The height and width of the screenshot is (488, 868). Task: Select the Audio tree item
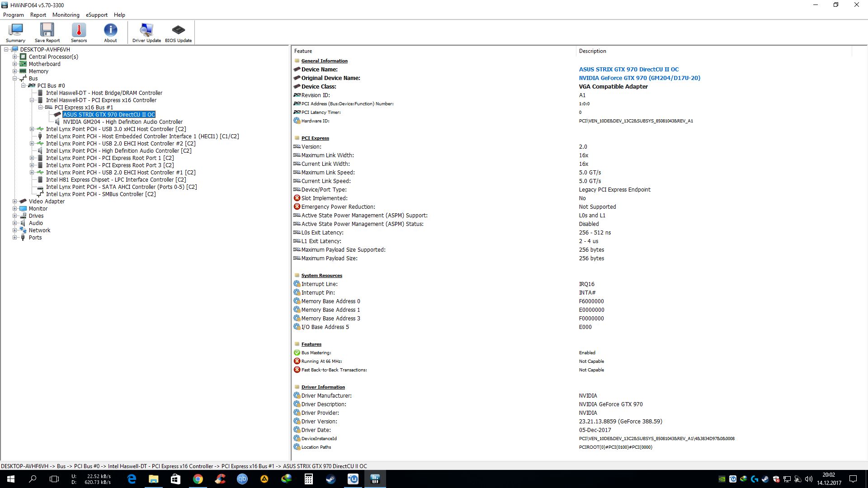(36, 223)
